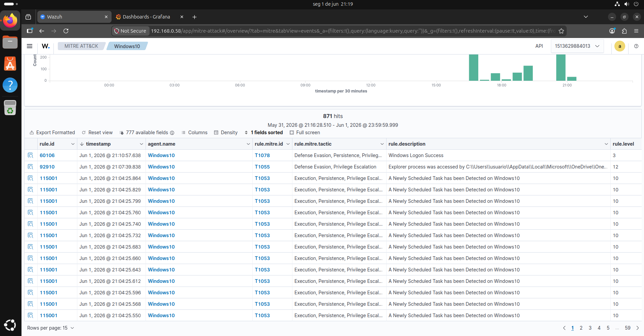Enter Full screen table mode
Image resolution: width=644 pixels, height=336 pixels.
(x=305, y=133)
